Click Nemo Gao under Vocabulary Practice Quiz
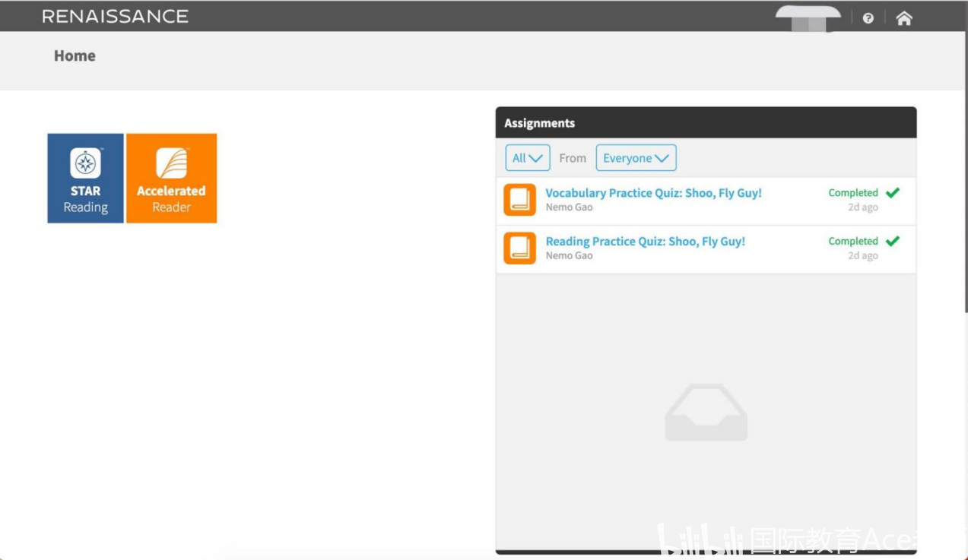 coord(569,207)
